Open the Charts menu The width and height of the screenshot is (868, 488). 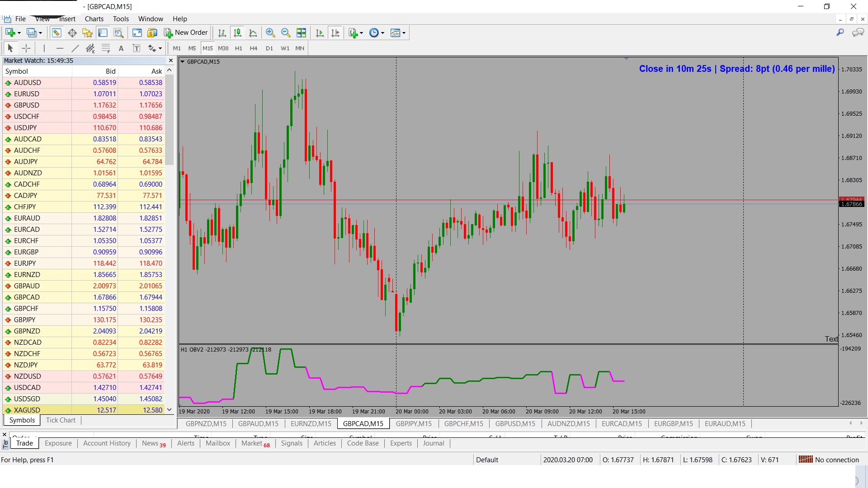click(x=94, y=19)
